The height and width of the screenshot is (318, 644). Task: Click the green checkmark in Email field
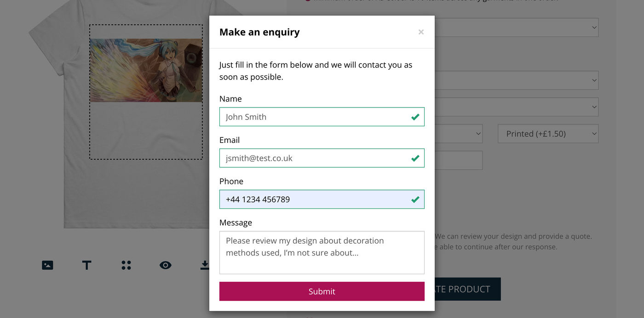(x=415, y=159)
